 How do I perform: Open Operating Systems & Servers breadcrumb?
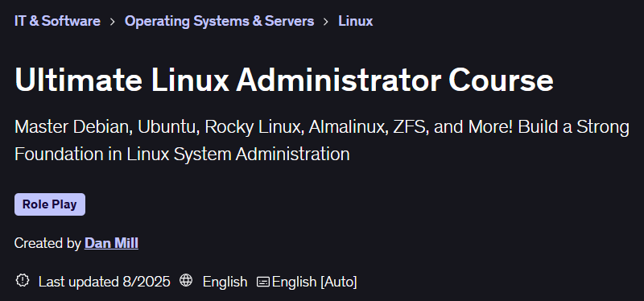coord(219,21)
